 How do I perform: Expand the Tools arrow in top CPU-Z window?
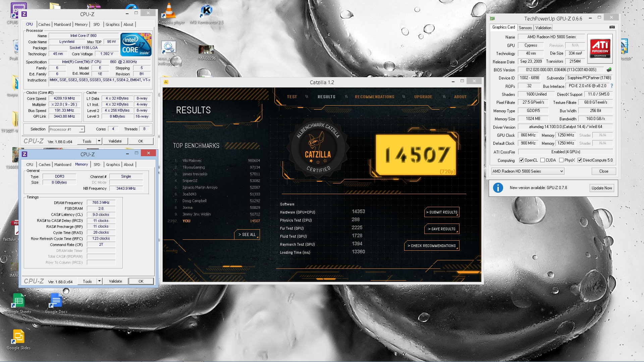pos(99,141)
